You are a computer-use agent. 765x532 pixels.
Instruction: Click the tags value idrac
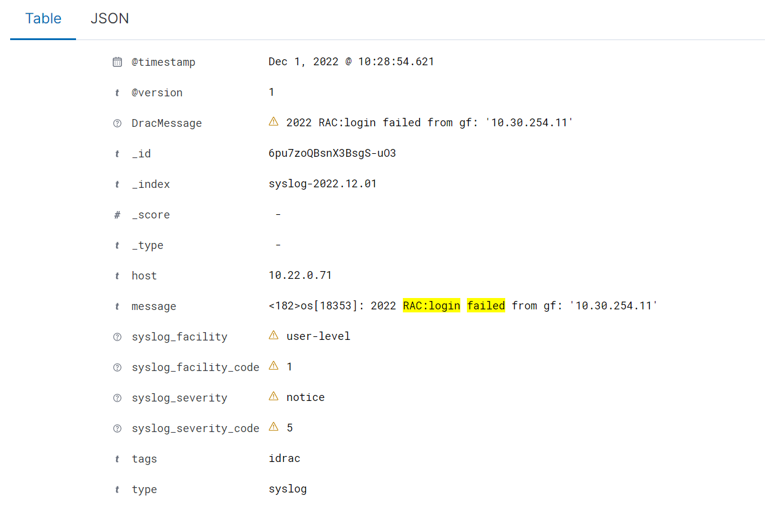point(284,458)
